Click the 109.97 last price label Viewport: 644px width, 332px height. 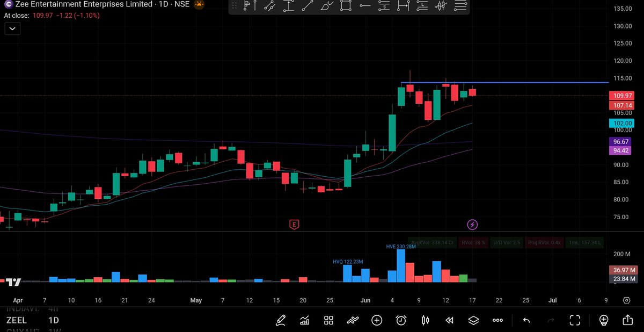tap(622, 96)
